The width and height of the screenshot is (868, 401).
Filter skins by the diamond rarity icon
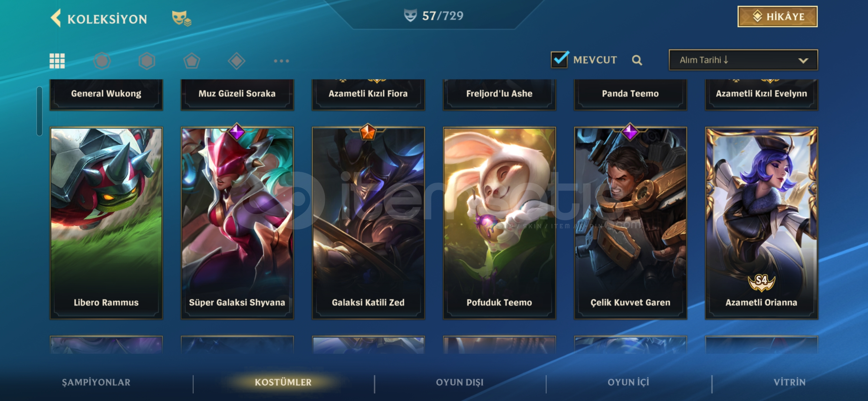pyautogui.click(x=237, y=61)
